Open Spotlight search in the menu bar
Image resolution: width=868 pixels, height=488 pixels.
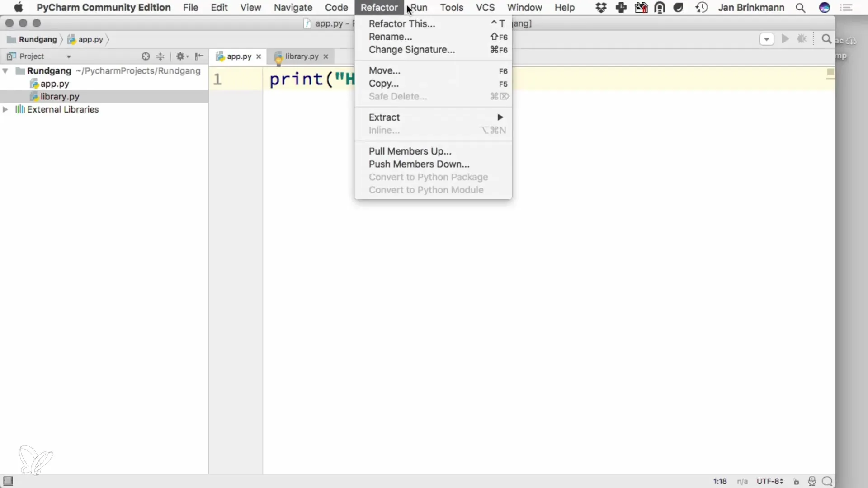pyautogui.click(x=800, y=8)
